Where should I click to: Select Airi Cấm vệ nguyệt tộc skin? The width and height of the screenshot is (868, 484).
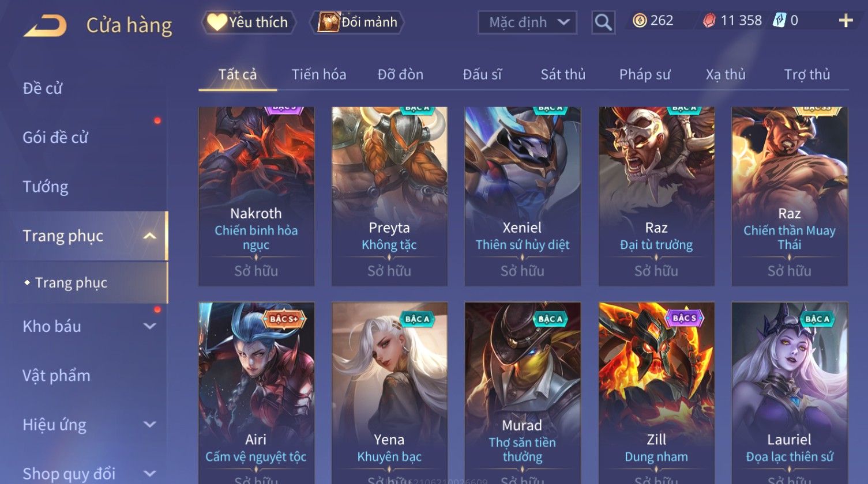coord(256,393)
